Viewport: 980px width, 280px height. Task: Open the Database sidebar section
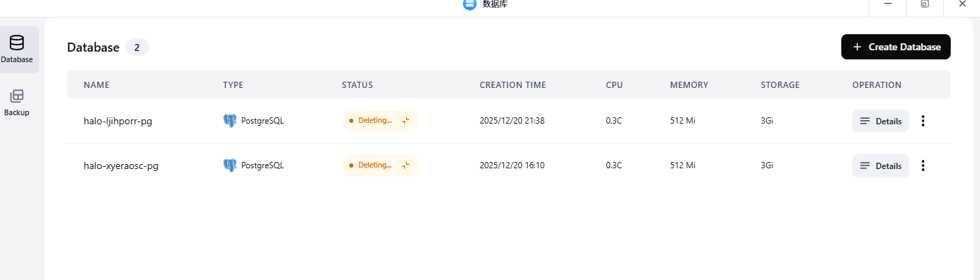click(17, 50)
